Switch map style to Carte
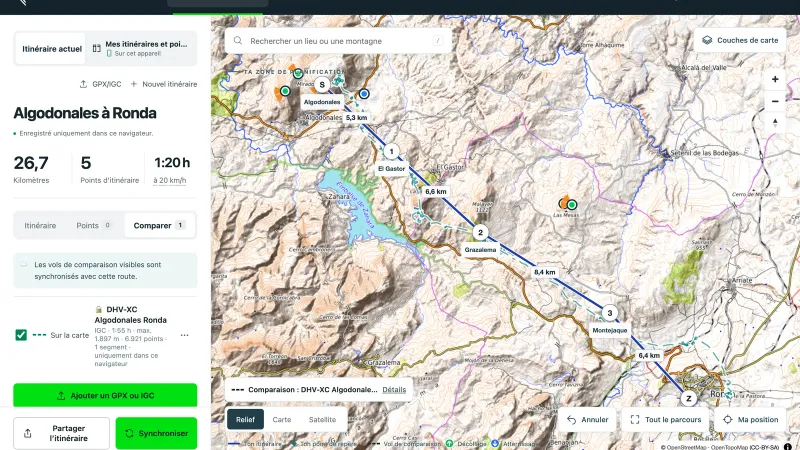800x450 pixels. coord(282,419)
